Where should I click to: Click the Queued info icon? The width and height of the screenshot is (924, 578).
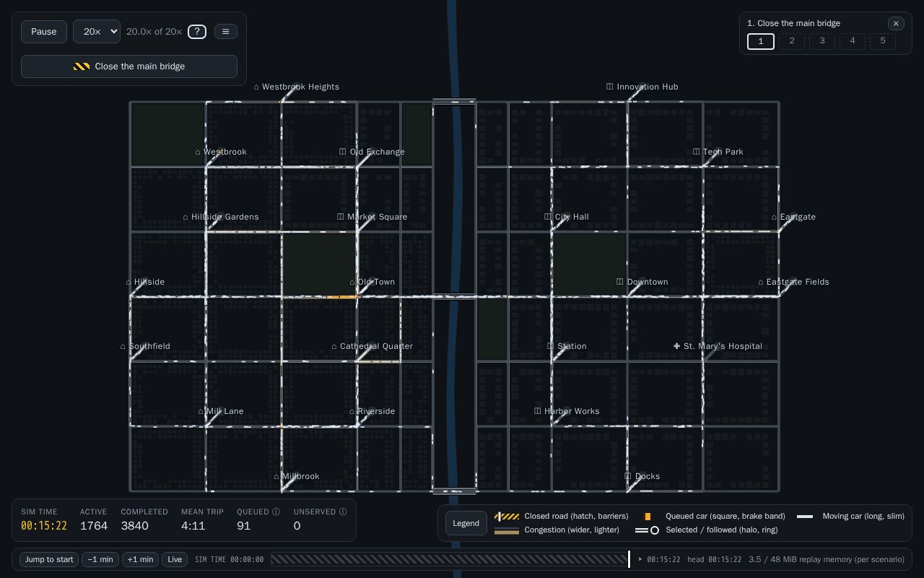276,512
